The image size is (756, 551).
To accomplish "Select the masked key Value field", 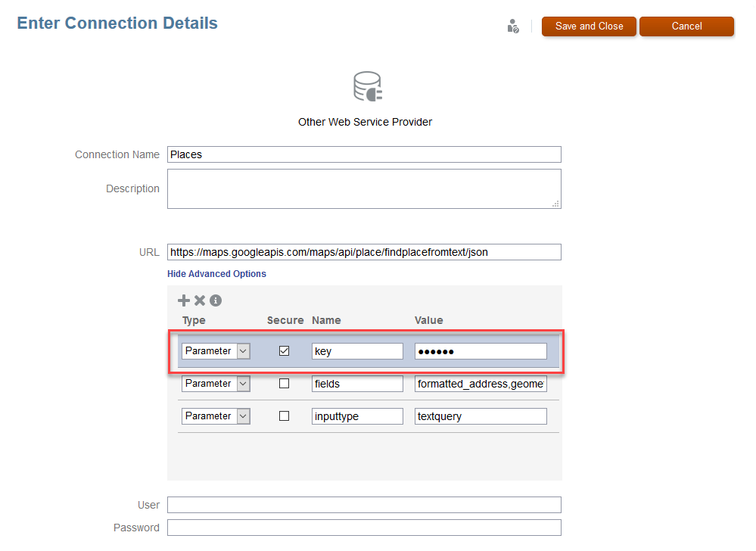I will pyautogui.click(x=481, y=351).
